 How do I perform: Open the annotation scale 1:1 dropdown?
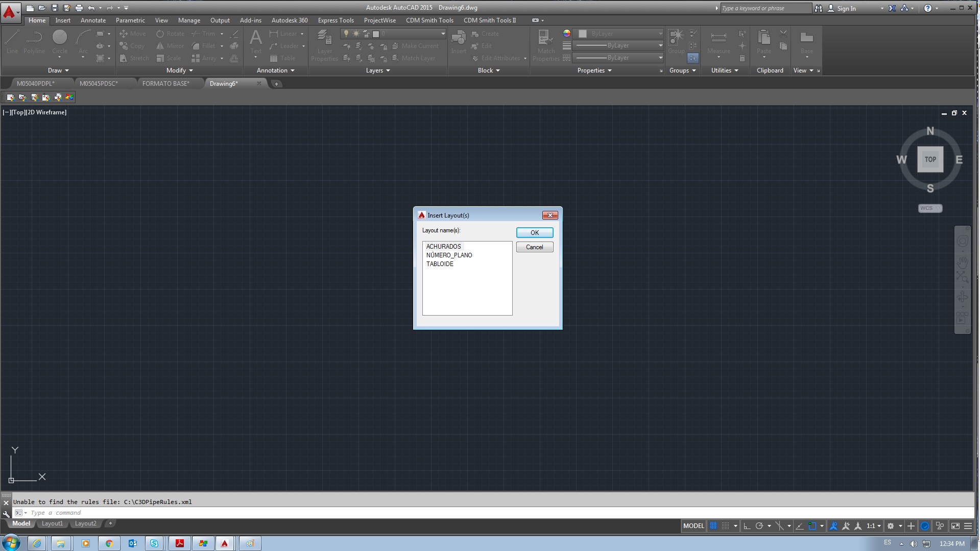click(874, 526)
